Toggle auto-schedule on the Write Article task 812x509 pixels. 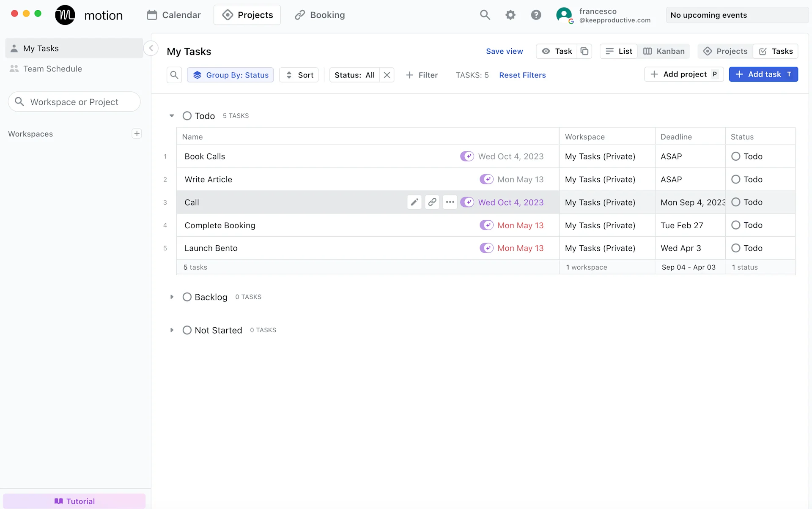[x=487, y=179]
